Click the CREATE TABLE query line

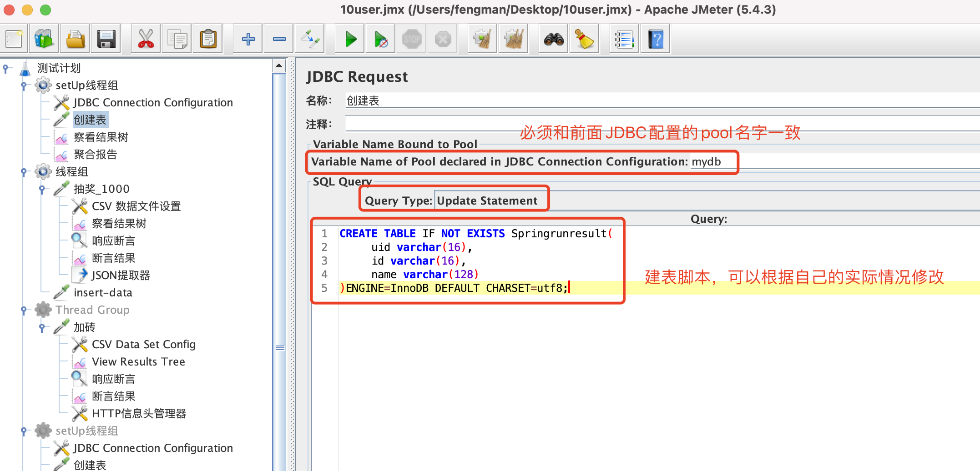click(x=475, y=234)
